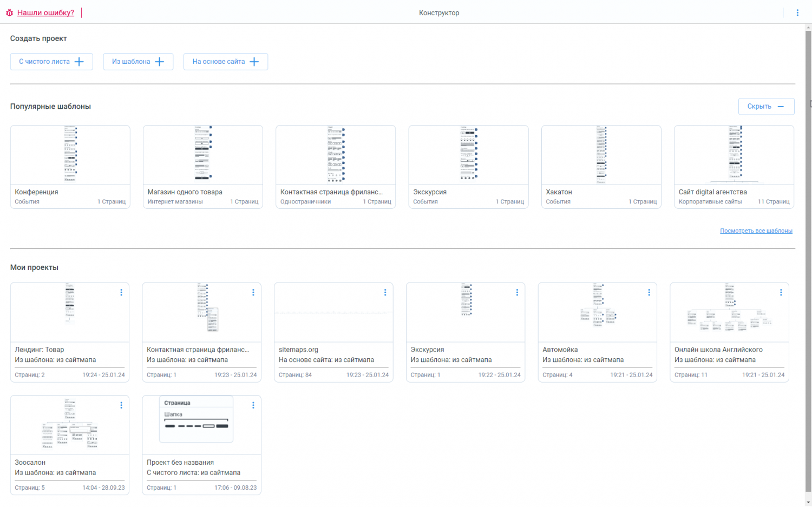This screenshot has width=812, height=507.
Task: Open Посмотреть все шаблоны link
Action: [756, 231]
